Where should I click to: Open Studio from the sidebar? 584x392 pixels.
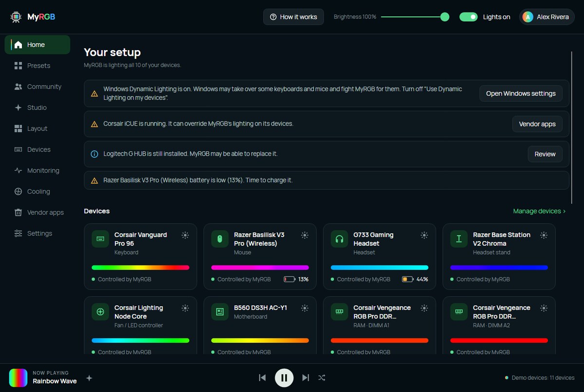coord(37,107)
